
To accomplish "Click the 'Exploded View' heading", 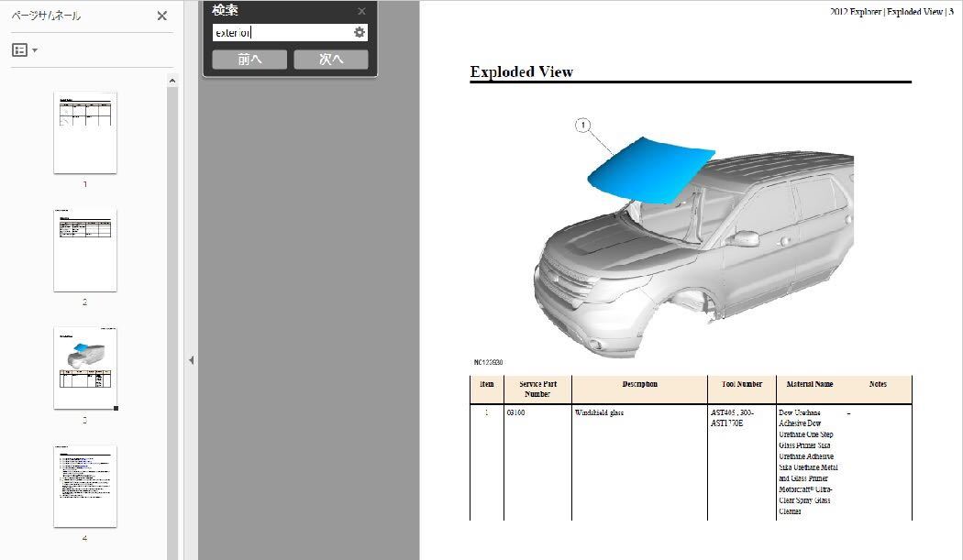I will [x=522, y=71].
